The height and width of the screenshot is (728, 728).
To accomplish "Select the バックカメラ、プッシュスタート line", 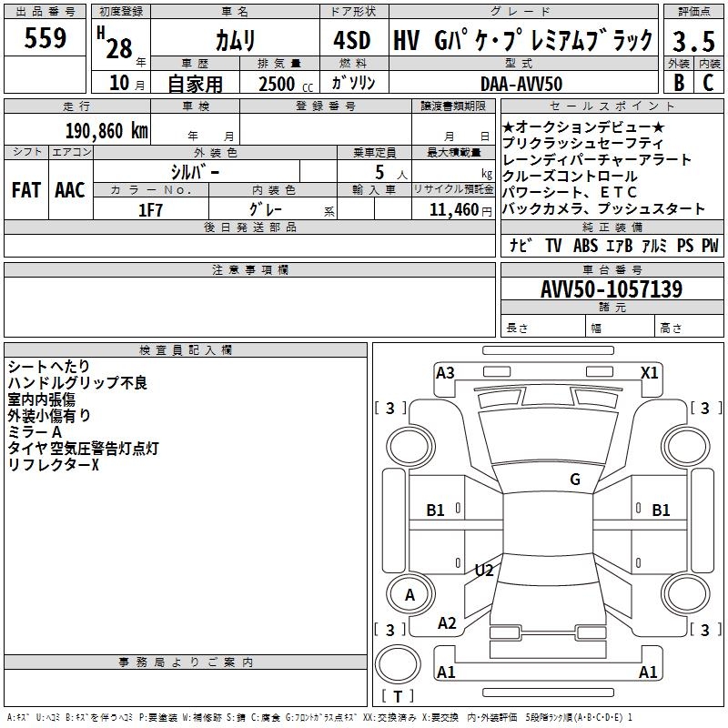I will tap(603, 209).
